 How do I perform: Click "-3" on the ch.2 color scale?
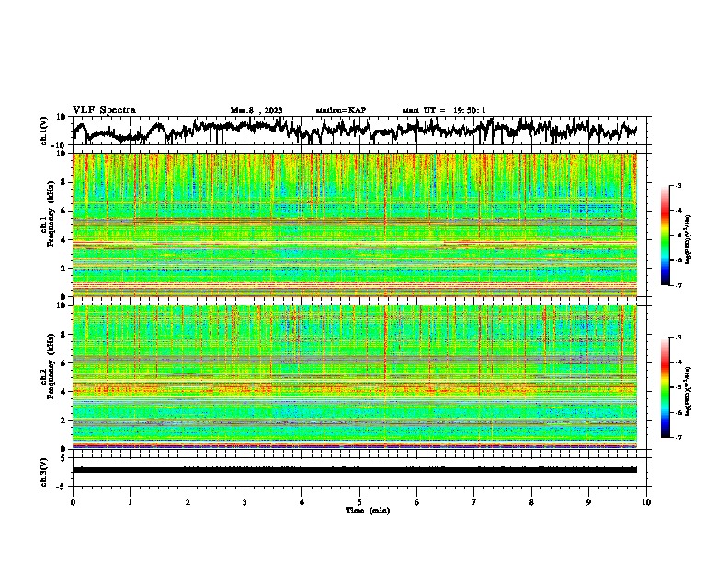677,338
